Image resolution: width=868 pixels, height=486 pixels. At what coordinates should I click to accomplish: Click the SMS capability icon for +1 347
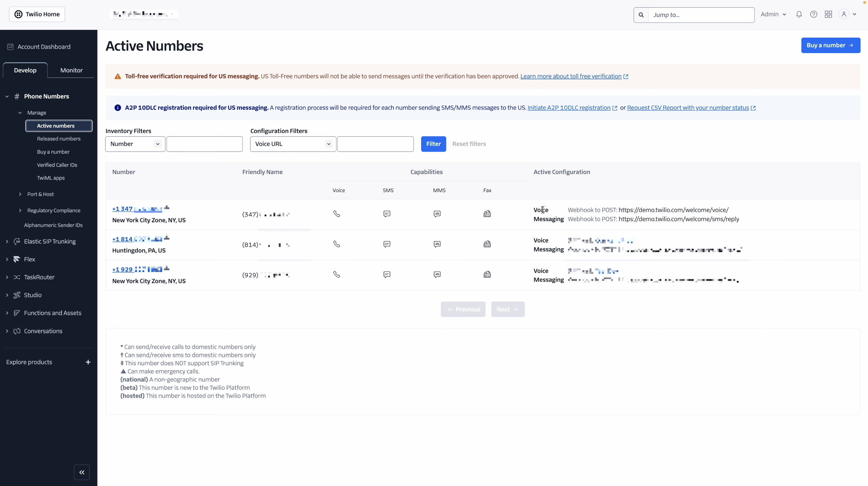click(x=387, y=214)
